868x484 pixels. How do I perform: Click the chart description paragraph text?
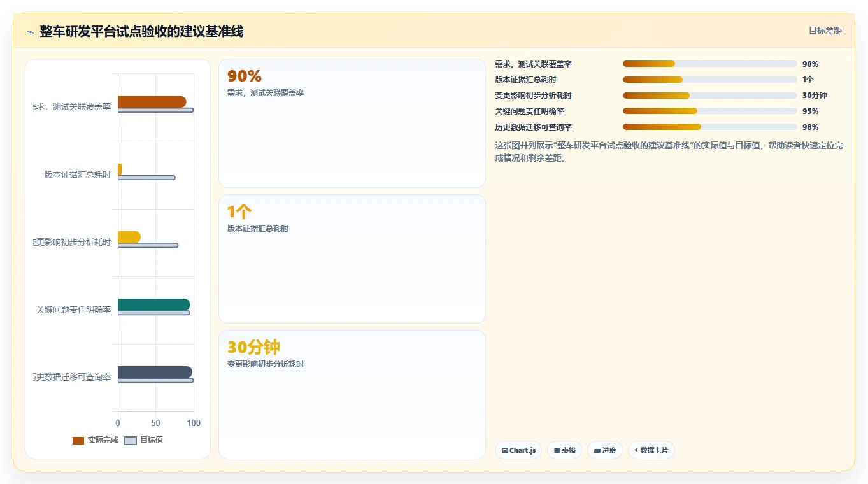pyautogui.click(x=669, y=152)
